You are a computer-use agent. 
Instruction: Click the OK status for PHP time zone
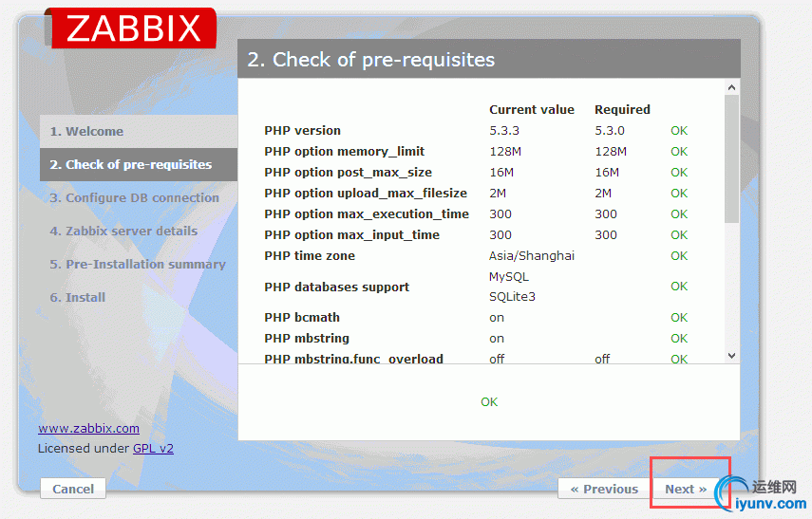coord(679,255)
